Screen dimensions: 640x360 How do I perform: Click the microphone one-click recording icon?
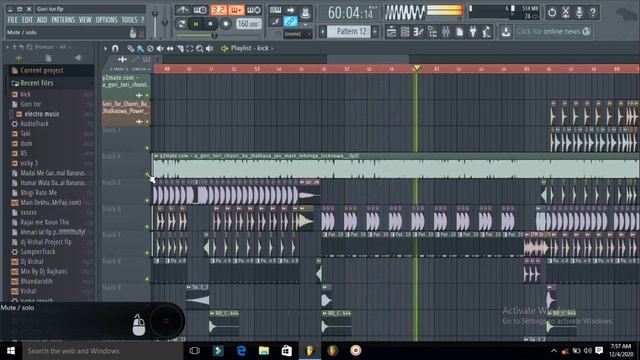click(579, 13)
